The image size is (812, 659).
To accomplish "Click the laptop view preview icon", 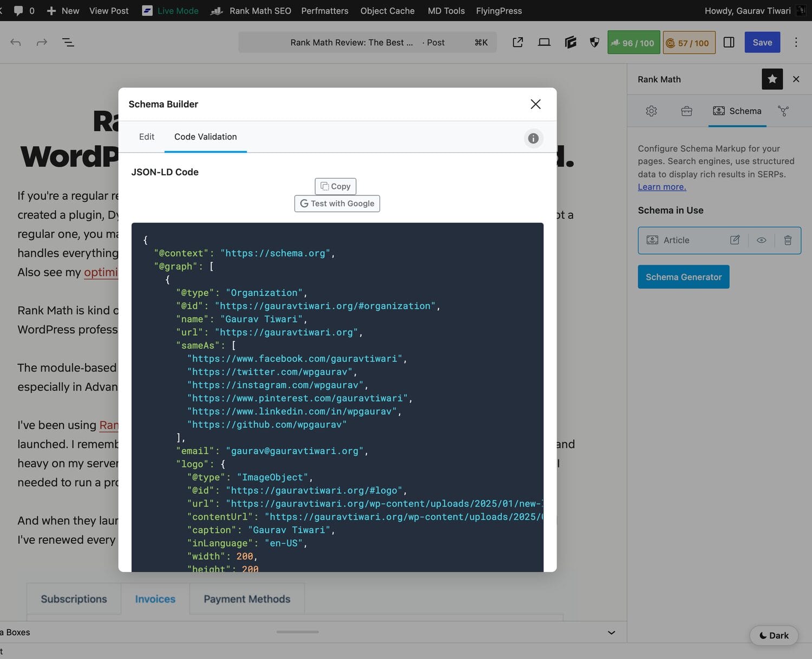I will click(544, 42).
